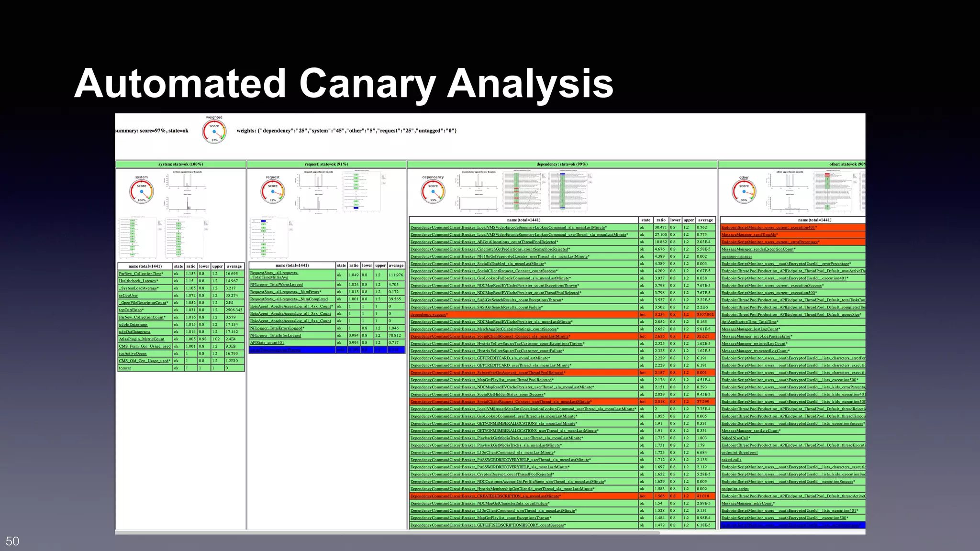Click the blue 'cold' row in request table
This screenshot has width=980, height=551.
[327, 350]
